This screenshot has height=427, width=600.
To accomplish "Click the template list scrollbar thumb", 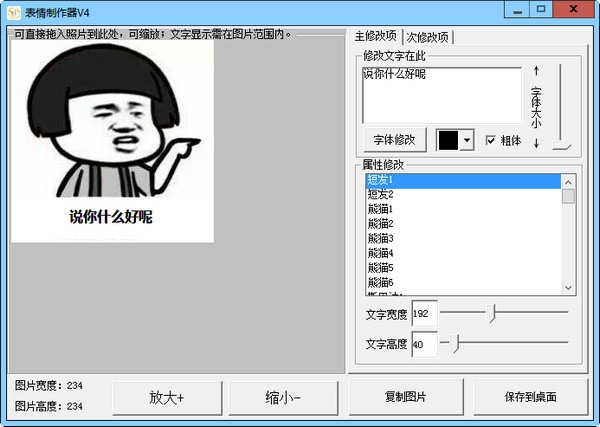I will pos(568,196).
